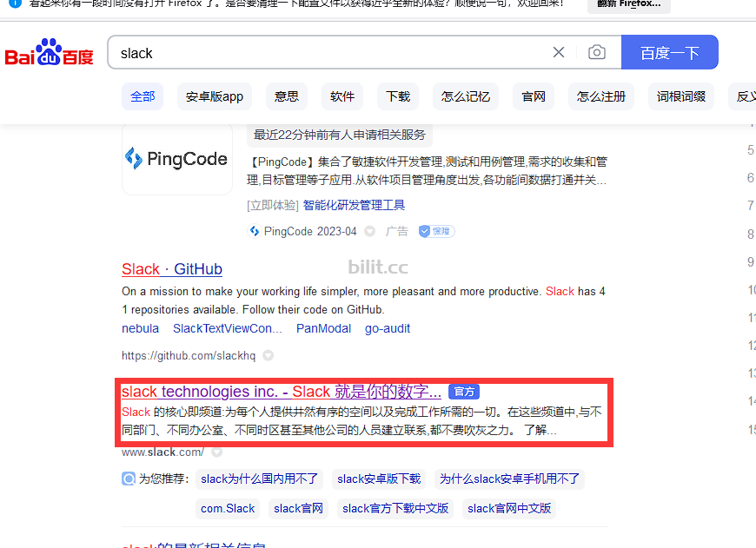Click the 百度一下 search button

[x=670, y=52]
